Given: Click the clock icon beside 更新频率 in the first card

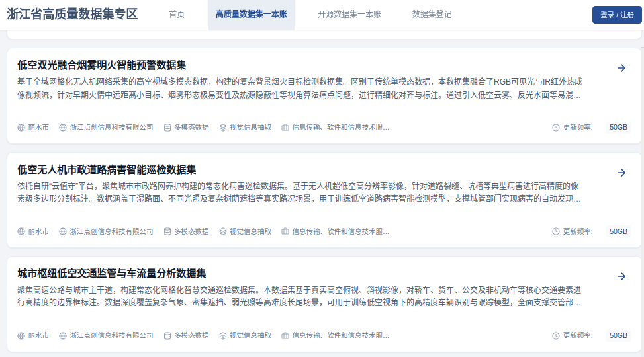Looking at the screenshot, I should coord(556,128).
